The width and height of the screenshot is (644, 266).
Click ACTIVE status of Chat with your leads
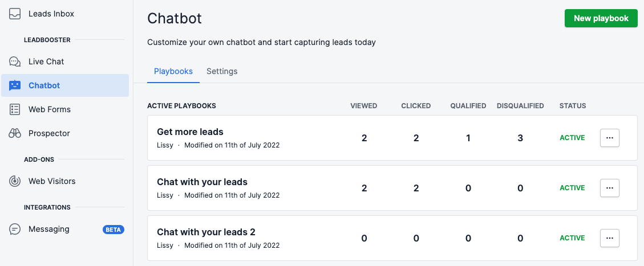pyautogui.click(x=572, y=188)
